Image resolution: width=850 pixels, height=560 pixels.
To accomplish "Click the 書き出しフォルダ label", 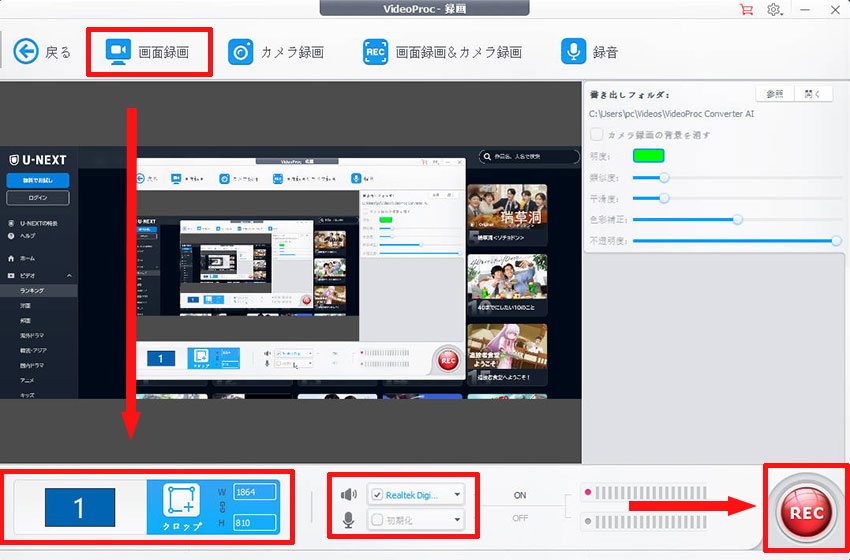I will pyautogui.click(x=630, y=94).
